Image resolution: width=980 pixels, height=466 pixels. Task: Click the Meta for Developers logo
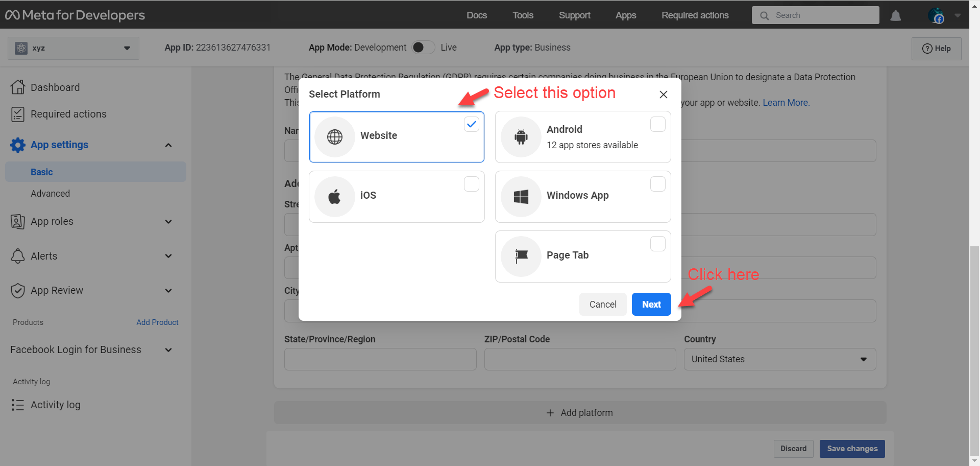75,15
